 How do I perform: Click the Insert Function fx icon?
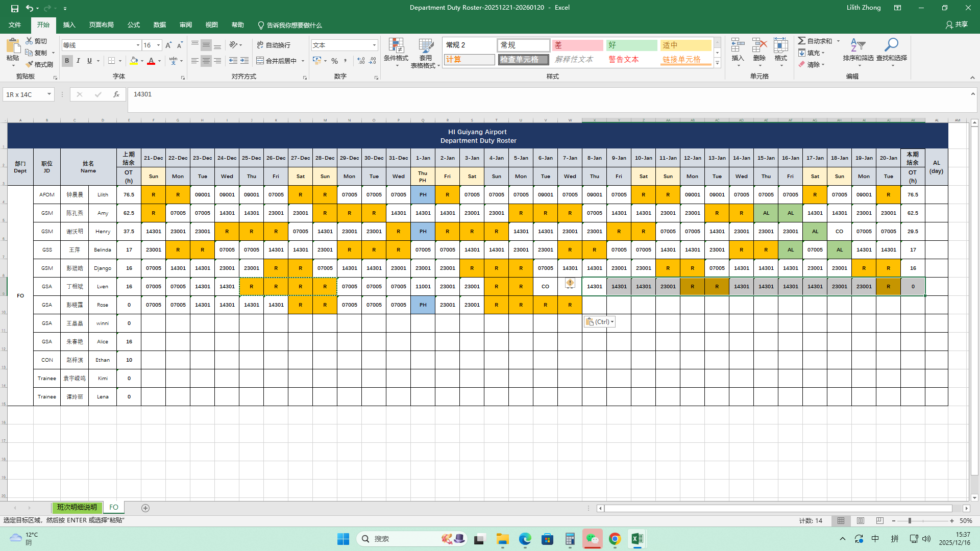coord(116,94)
